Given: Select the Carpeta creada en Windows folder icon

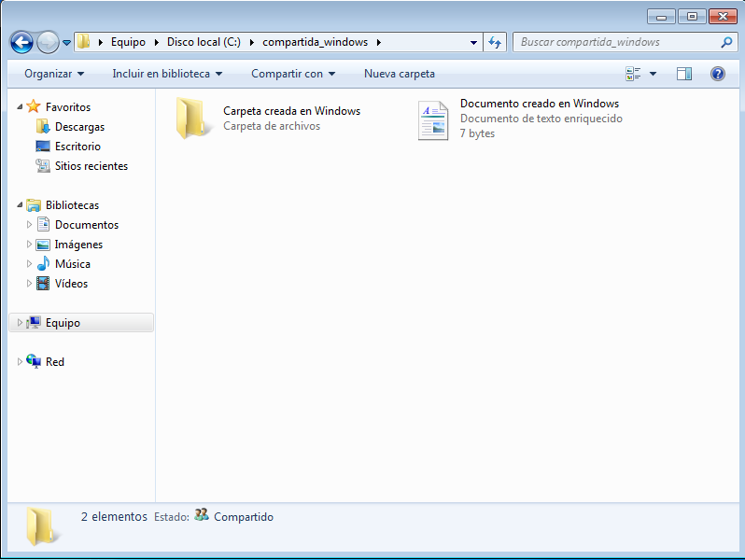Looking at the screenshot, I should click(192, 118).
